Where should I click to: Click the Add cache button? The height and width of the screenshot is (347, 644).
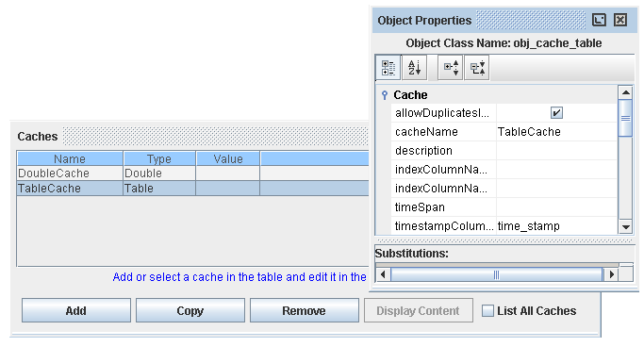click(76, 311)
